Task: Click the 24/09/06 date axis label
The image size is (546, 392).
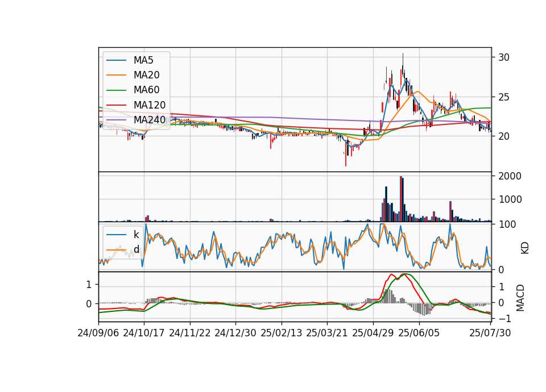Action: click(x=98, y=333)
